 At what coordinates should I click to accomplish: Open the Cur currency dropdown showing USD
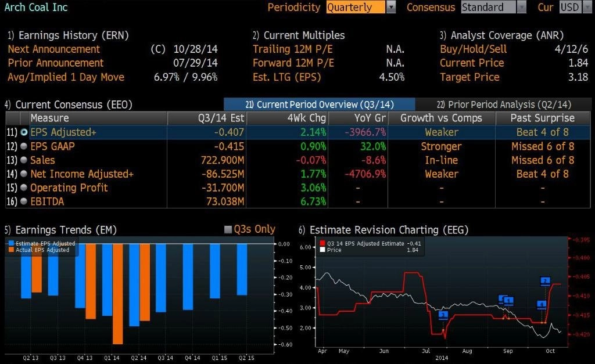click(575, 7)
